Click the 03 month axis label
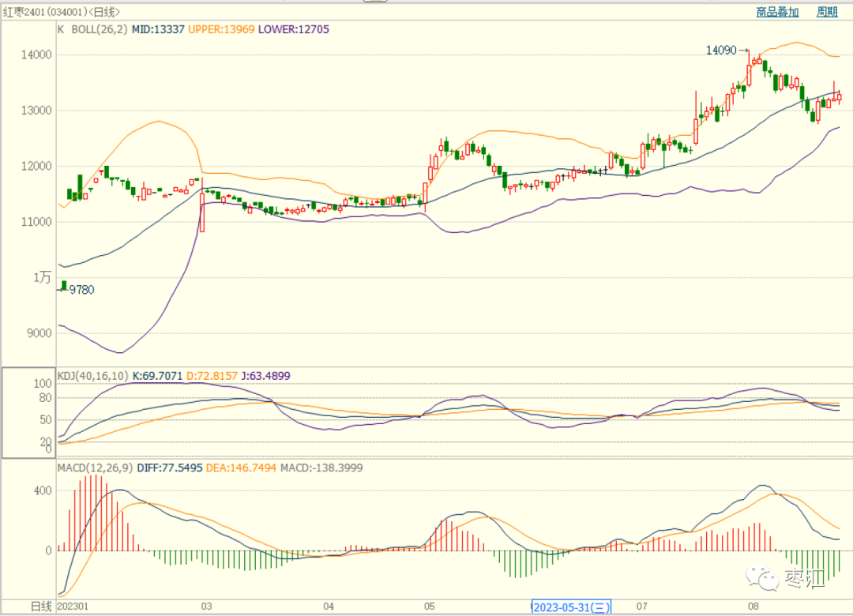The height and width of the screenshot is (616, 853). coord(206,607)
